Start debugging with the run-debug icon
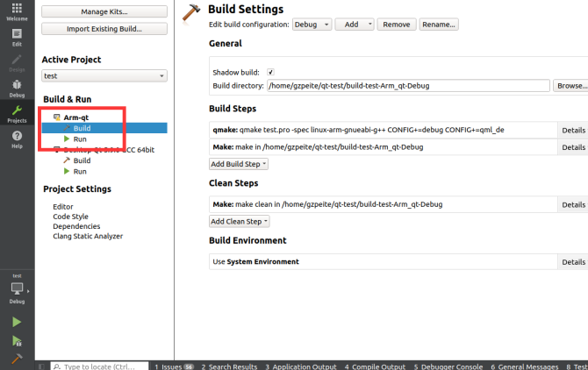The width and height of the screenshot is (588, 370). (x=17, y=341)
